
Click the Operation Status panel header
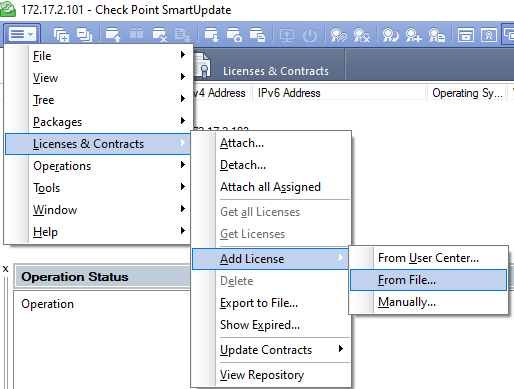[102, 277]
